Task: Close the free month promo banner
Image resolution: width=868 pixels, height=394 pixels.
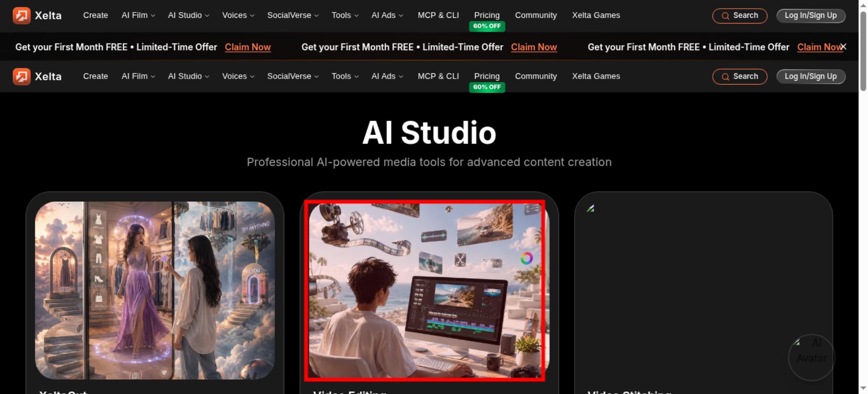Action: [843, 47]
